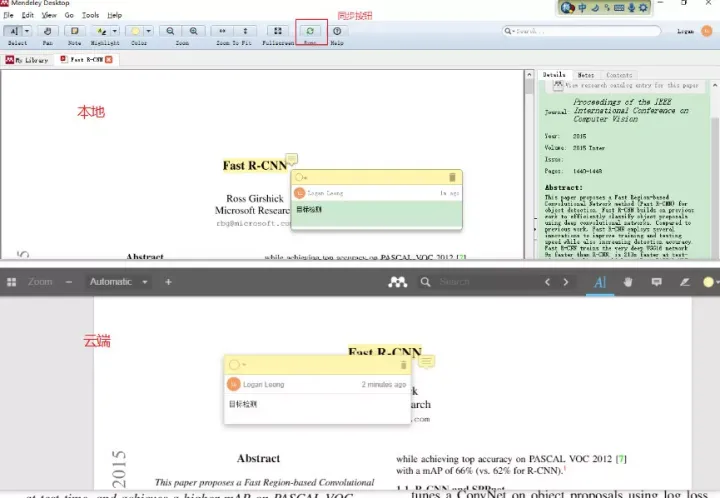
Task: Go to next search result arrow
Action: point(566,282)
